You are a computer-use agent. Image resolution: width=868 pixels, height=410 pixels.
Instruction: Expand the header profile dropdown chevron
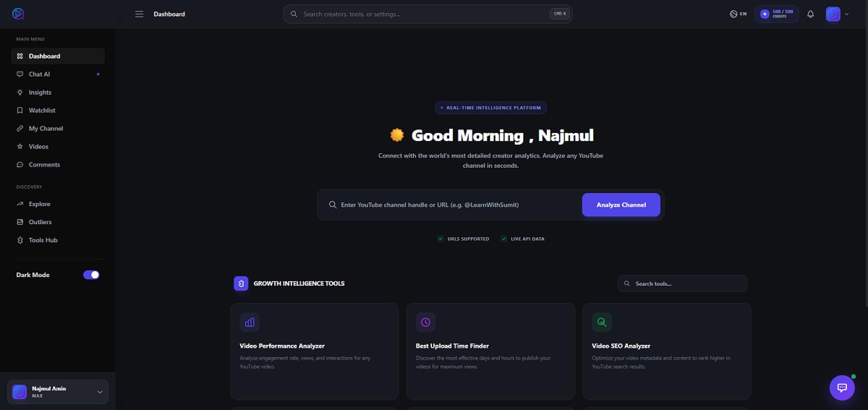(x=847, y=14)
